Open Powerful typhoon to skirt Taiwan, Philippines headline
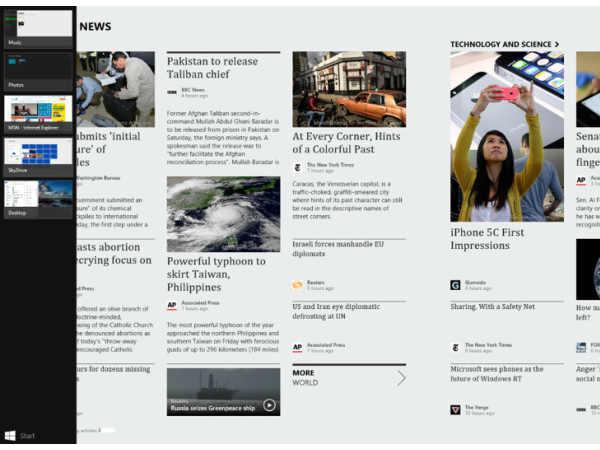This screenshot has width=600, height=450. point(216,274)
